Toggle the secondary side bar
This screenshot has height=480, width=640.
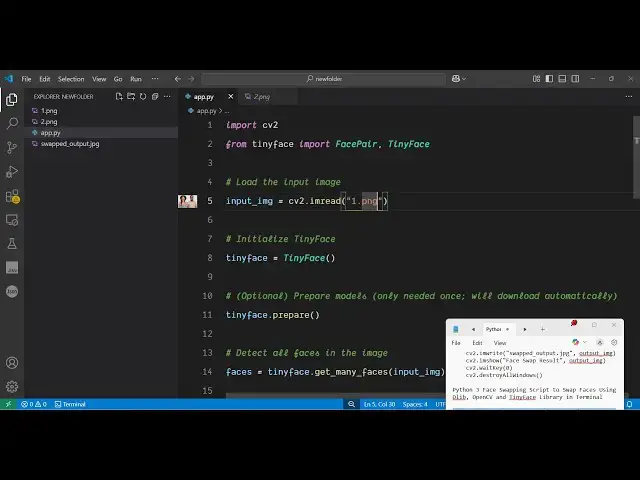pyautogui.click(x=575, y=79)
